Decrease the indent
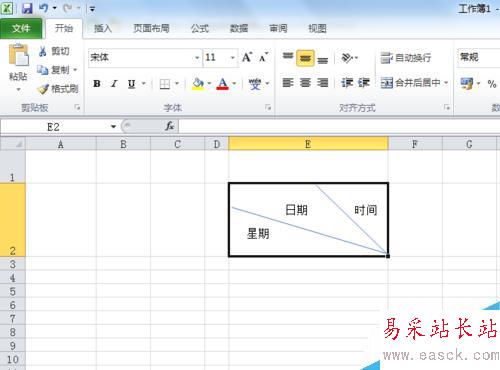This screenshot has height=370, width=500. pos(347,83)
